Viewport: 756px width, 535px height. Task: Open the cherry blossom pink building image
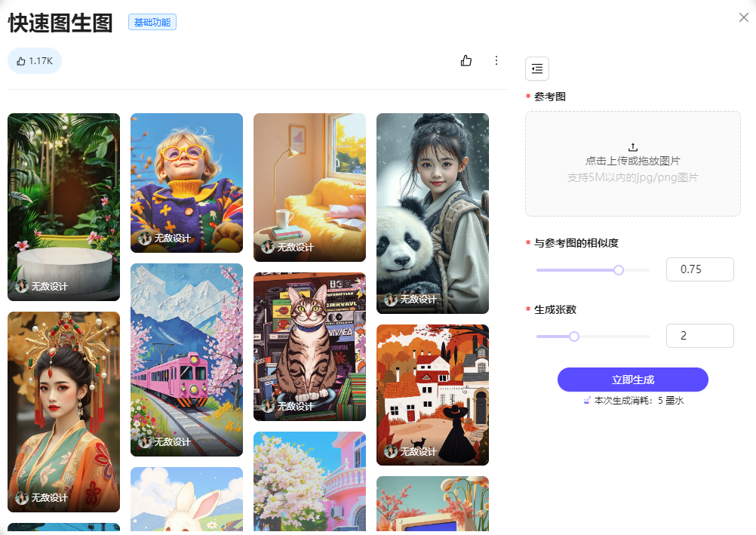click(x=309, y=481)
